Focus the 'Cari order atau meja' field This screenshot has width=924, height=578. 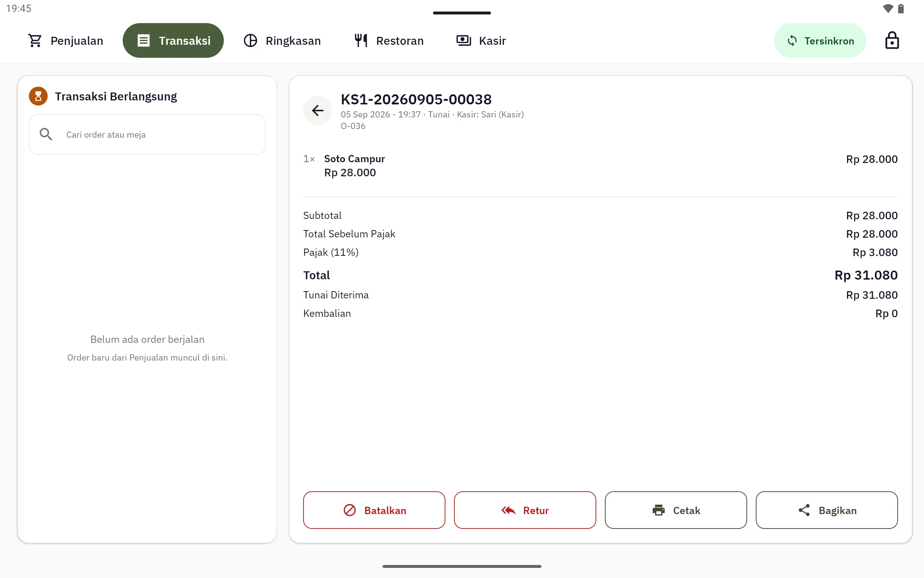coord(147,134)
